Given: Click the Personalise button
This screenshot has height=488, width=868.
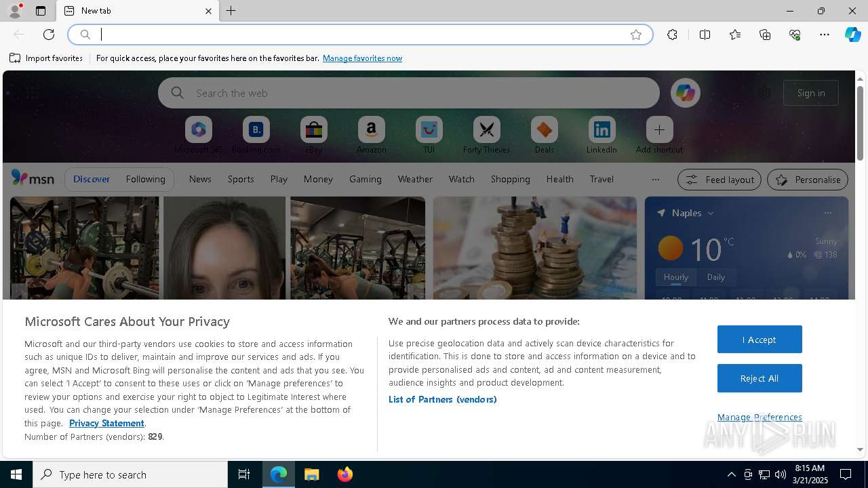Looking at the screenshot, I should click(x=807, y=180).
